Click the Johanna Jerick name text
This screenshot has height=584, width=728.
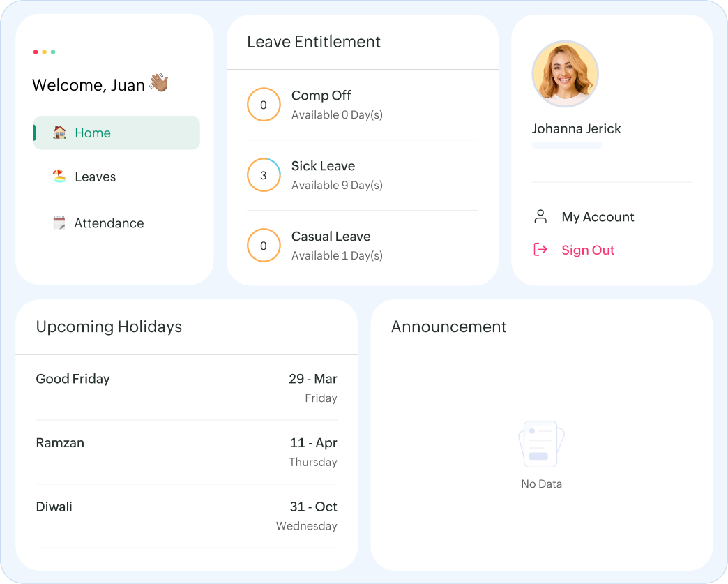576,128
